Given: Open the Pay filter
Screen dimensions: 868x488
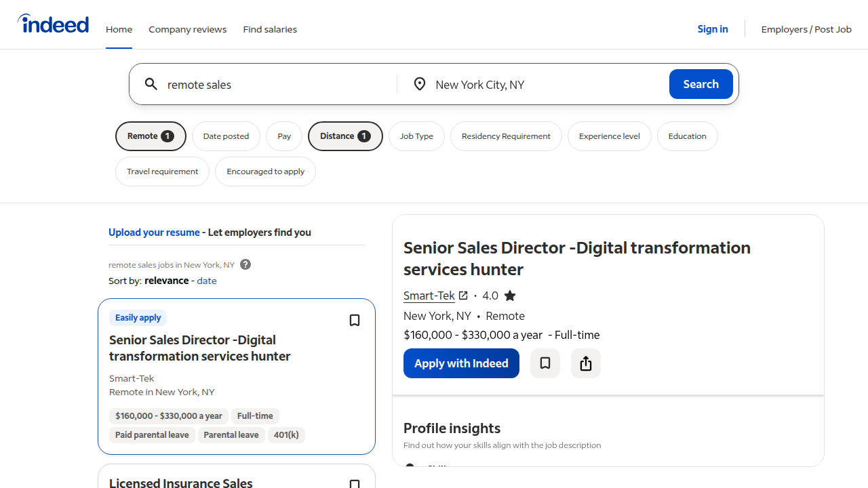Looking at the screenshot, I should (x=284, y=136).
